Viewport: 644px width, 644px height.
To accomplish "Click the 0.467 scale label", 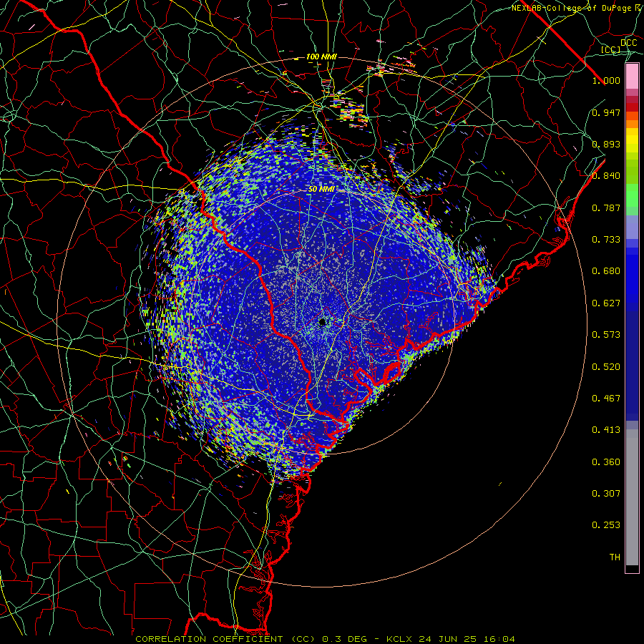I will tap(606, 399).
